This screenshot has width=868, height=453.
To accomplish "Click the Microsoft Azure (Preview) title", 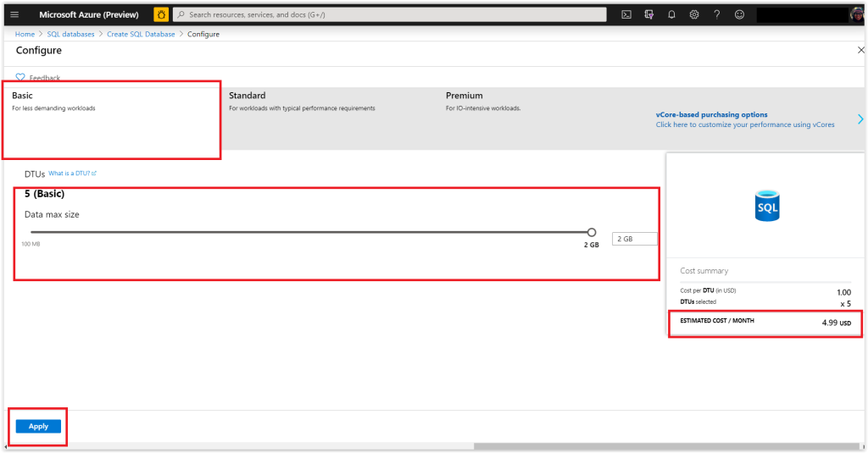I will (88, 15).
